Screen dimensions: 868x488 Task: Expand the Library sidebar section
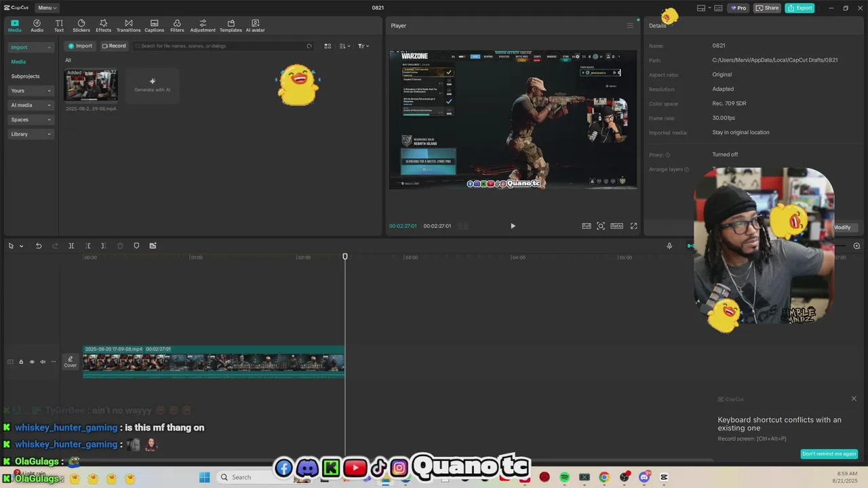(31, 134)
